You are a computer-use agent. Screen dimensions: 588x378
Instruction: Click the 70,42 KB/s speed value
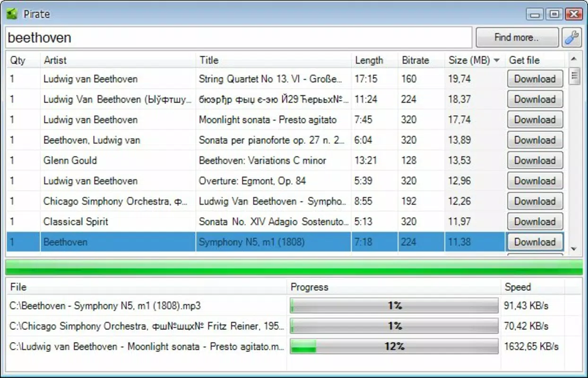(x=526, y=326)
